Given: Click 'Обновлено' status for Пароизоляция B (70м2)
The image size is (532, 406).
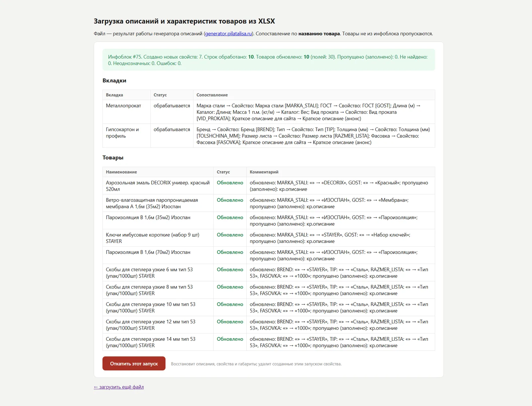Looking at the screenshot, I should tap(230, 252).
